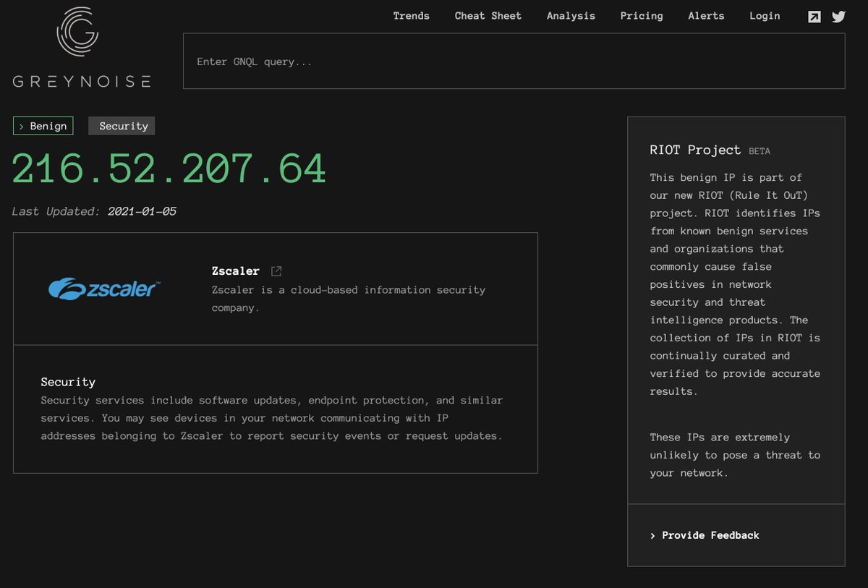Click the GREYNOISE wordmark text

click(x=82, y=81)
